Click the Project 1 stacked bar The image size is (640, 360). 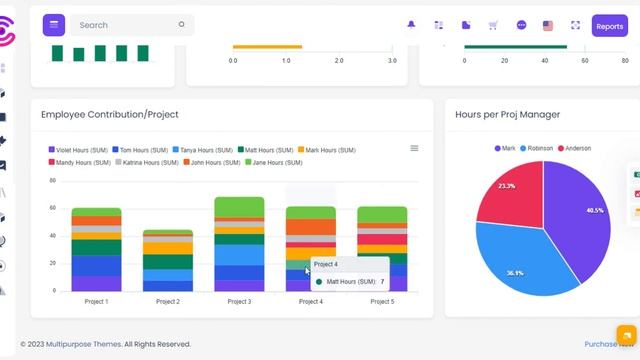[x=96, y=249]
